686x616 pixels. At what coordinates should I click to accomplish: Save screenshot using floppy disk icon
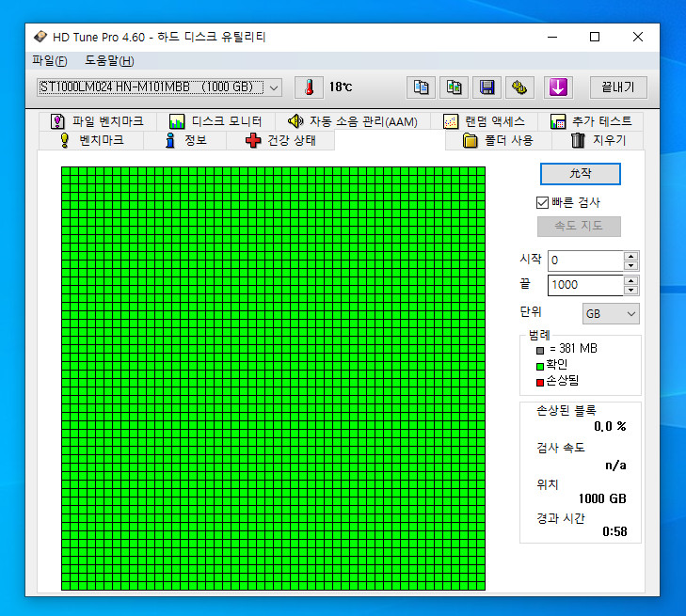click(487, 87)
